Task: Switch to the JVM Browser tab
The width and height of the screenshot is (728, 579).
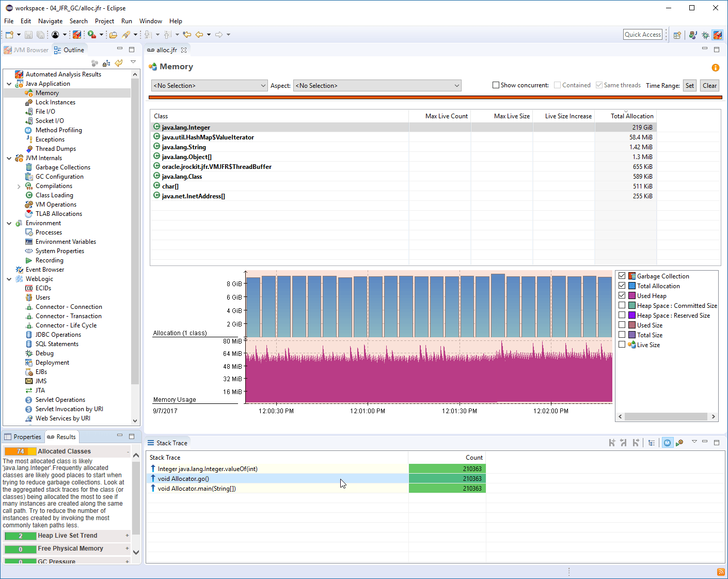Action: [x=26, y=50]
